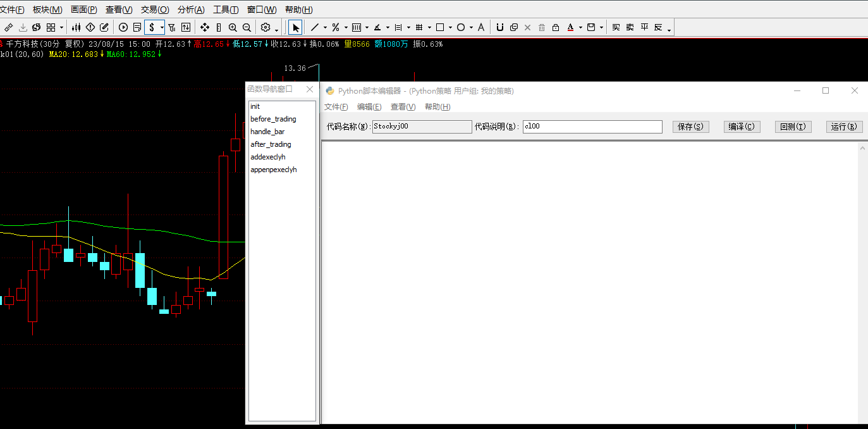Open 编辑(E) menu in Python editor
Screen dimensions: 868x429
click(369, 107)
